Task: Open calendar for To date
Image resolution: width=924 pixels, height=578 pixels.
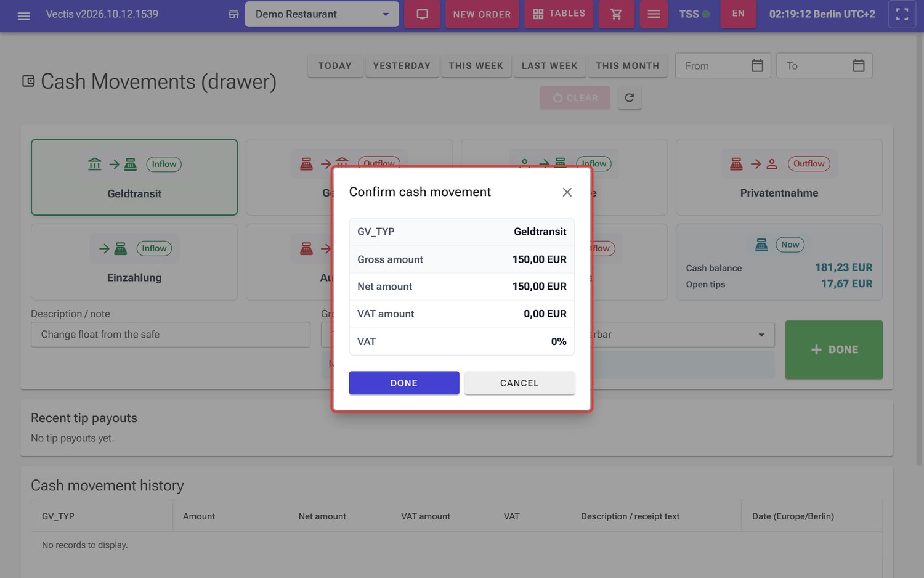Action: (x=859, y=65)
